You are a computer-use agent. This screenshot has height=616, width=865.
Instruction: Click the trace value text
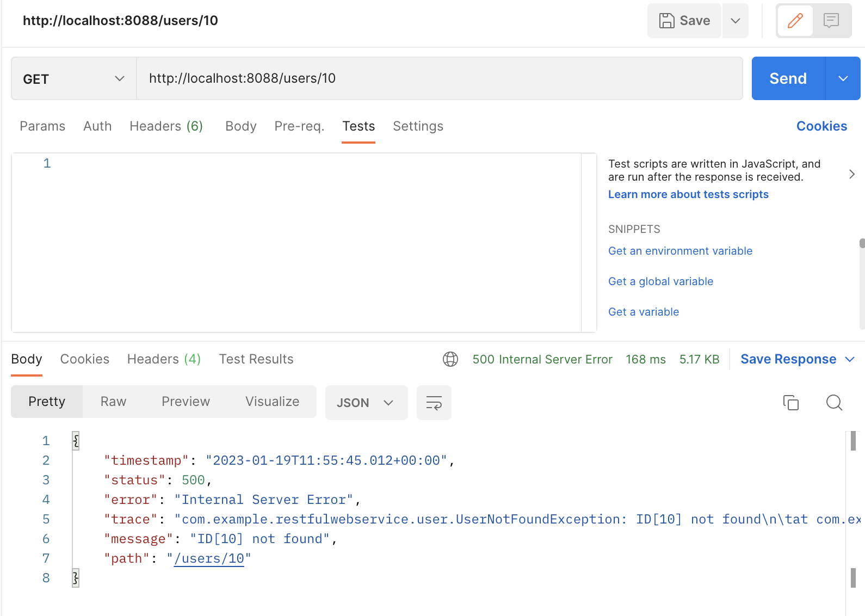tap(517, 519)
